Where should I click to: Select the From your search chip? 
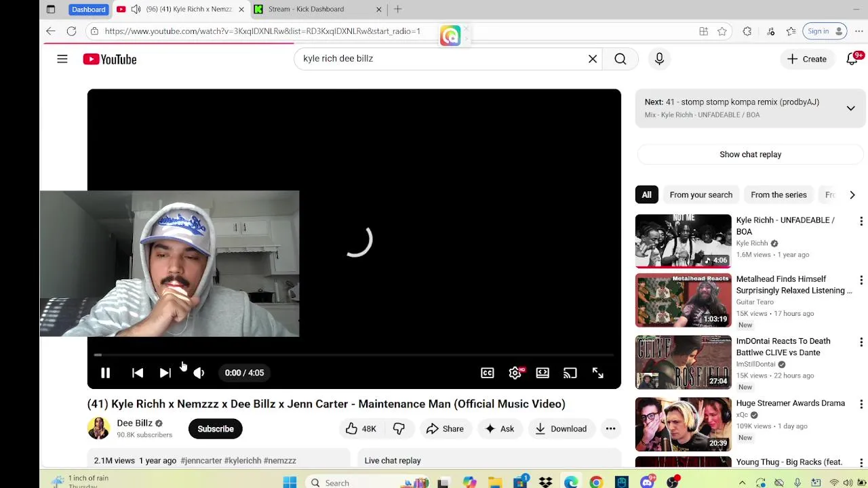[x=701, y=195]
